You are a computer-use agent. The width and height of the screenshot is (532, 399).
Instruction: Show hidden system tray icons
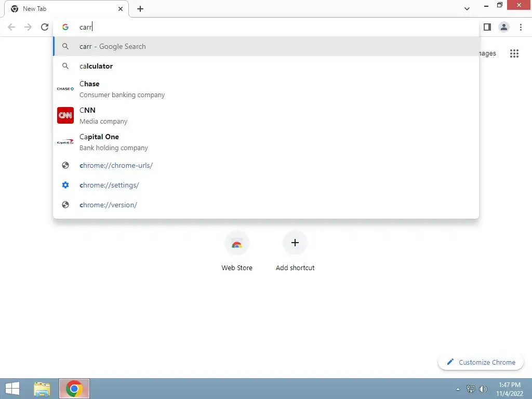point(458,389)
